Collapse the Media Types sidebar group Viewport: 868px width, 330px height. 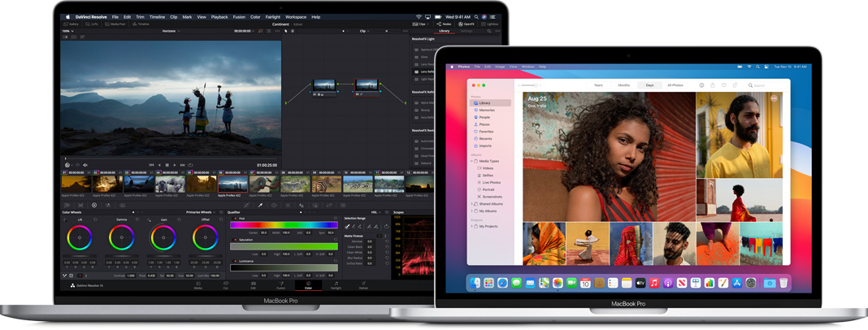472,161
